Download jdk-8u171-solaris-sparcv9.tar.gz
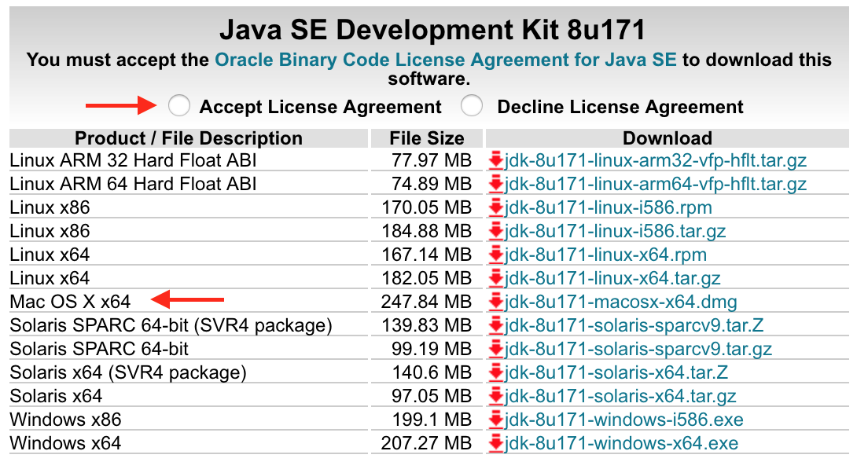This screenshot has height=473, width=868. pyautogui.click(x=638, y=349)
